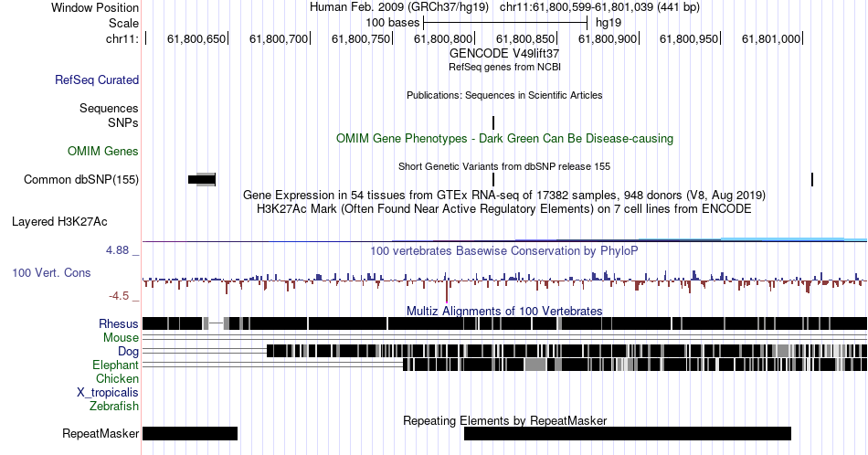Click the rightmost Common dbSNP variant tick

pos(812,179)
